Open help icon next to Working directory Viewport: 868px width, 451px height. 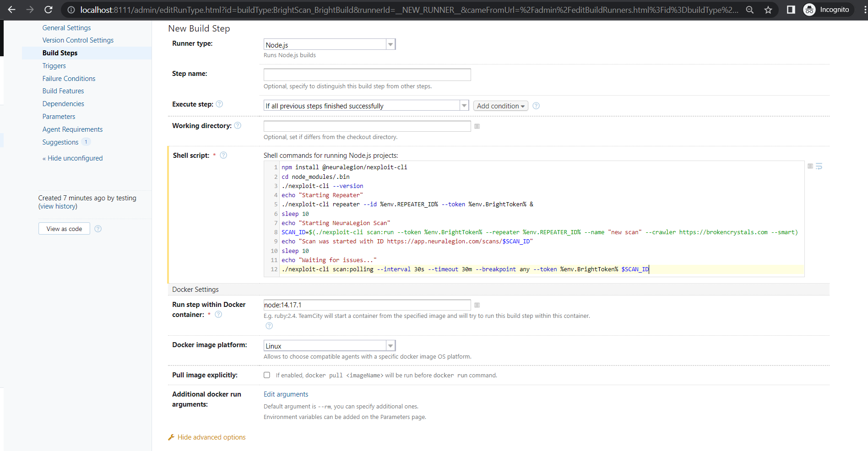tap(238, 125)
